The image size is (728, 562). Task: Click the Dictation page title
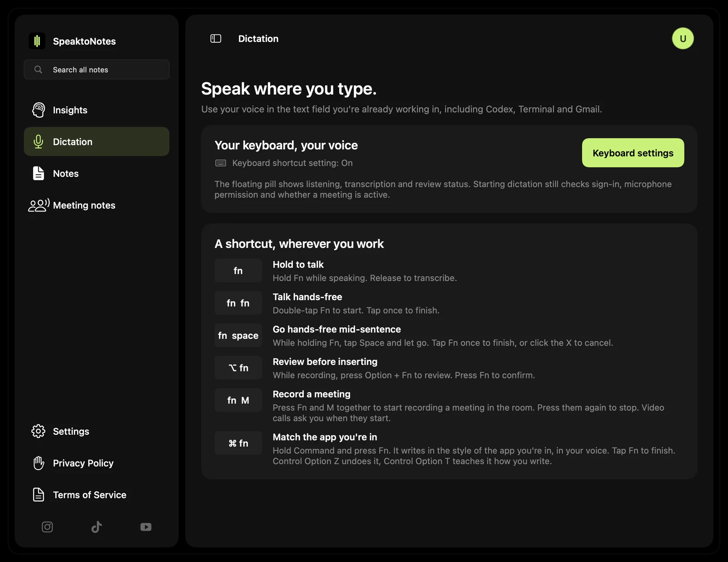pyautogui.click(x=258, y=39)
